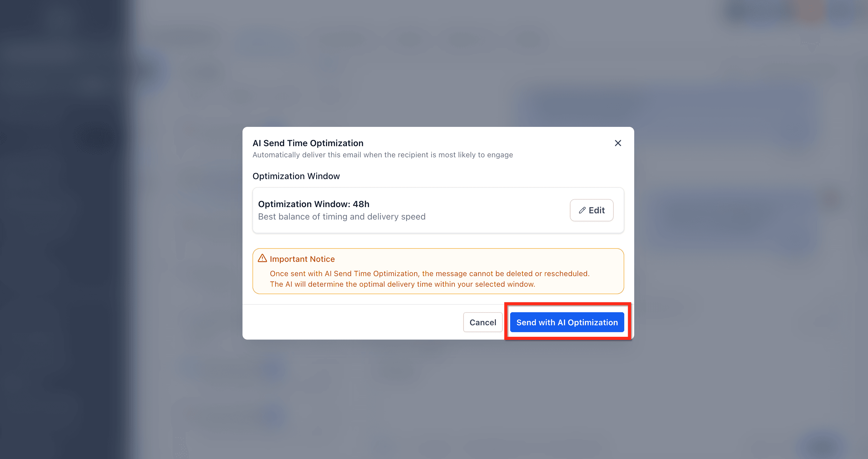Click the AI Send Time Optimization title

[308, 143]
